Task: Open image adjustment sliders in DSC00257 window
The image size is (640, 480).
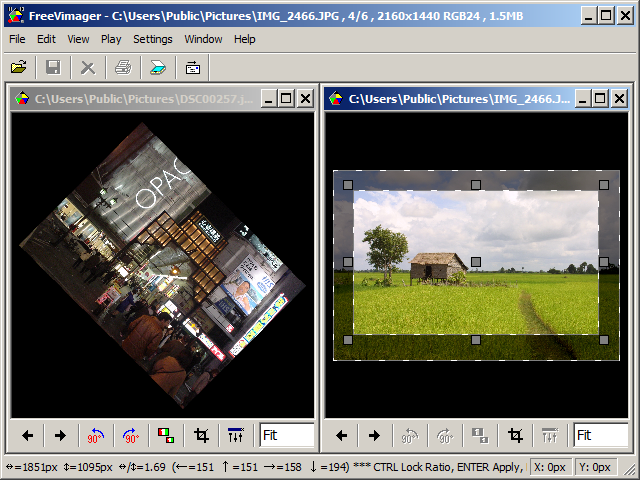Action: (236, 436)
